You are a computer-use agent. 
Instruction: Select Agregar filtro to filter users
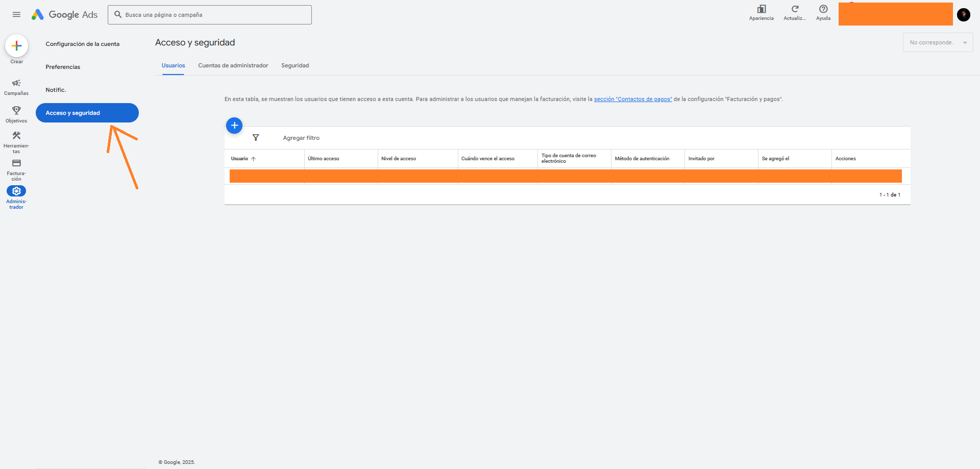(x=301, y=138)
